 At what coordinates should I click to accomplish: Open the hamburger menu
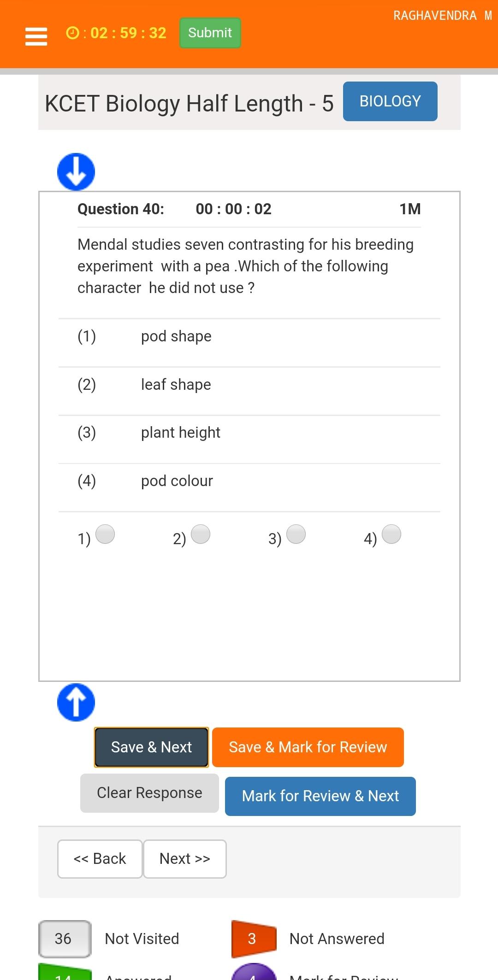pyautogui.click(x=36, y=36)
